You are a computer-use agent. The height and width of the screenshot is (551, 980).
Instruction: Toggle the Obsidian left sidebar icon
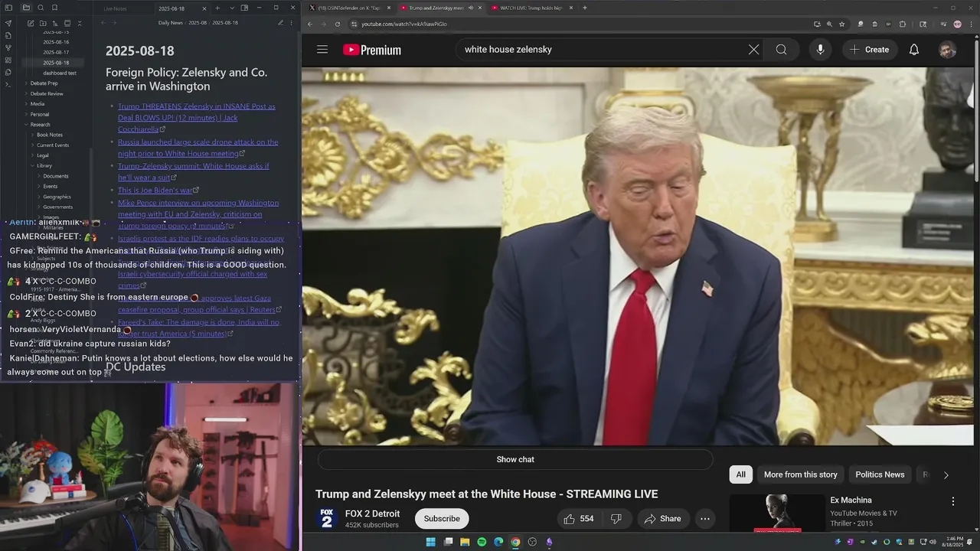(8, 8)
